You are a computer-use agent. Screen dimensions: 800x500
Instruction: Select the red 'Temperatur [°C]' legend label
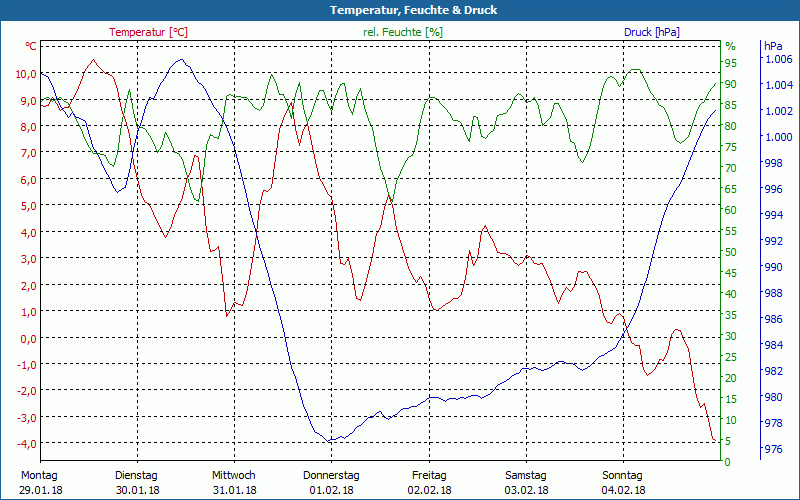148,32
